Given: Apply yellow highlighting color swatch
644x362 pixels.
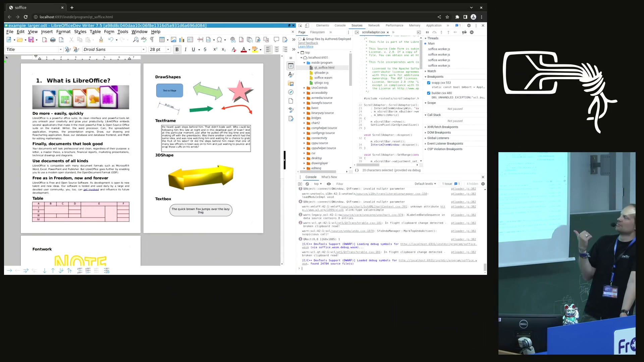Looking at the screenshot, I should point(255,50).
